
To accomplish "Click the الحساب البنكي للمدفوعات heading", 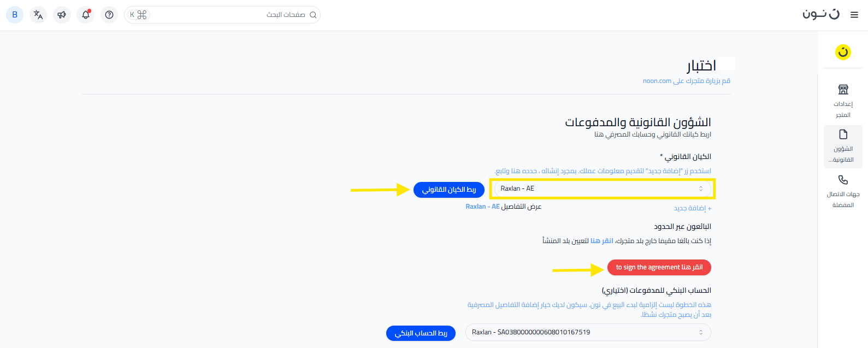I will point(657,291).
